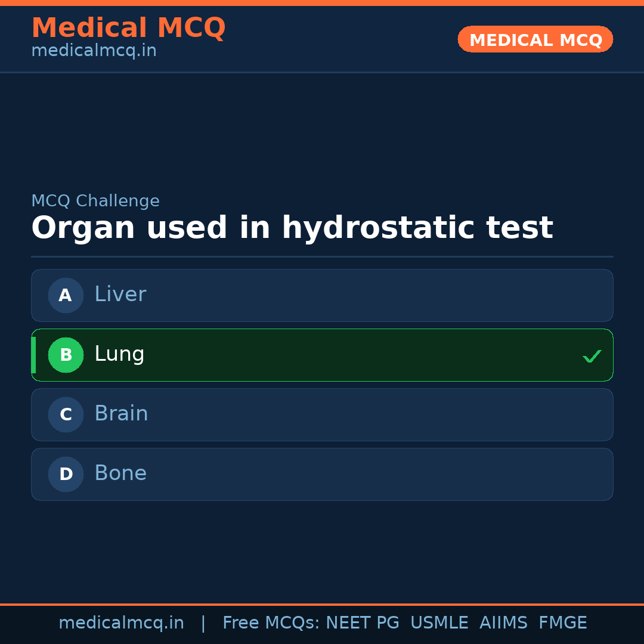The width and height of the screenshot is (644, 644).
Task: Click the circled letter D icon
Action: [x=66, y=474]
